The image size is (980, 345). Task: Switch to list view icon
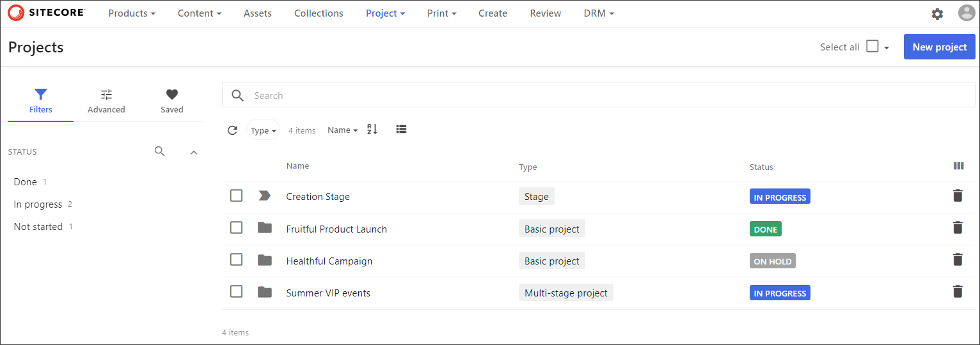pos(401,129)
